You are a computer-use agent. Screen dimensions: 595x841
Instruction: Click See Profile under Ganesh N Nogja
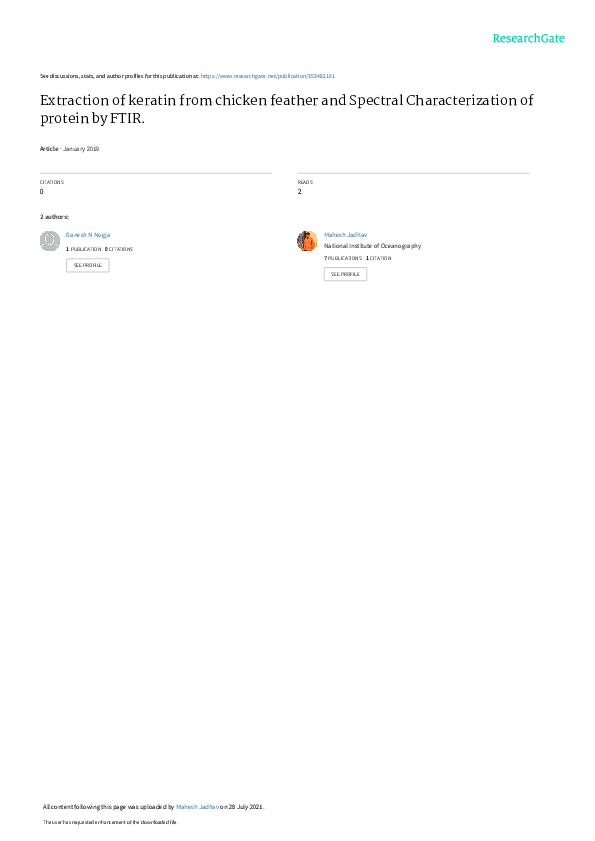coord(87,265)
